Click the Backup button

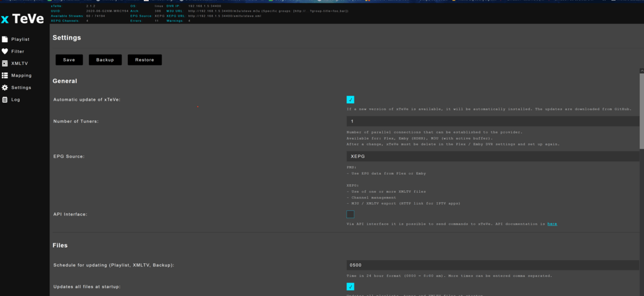[105, 59]
